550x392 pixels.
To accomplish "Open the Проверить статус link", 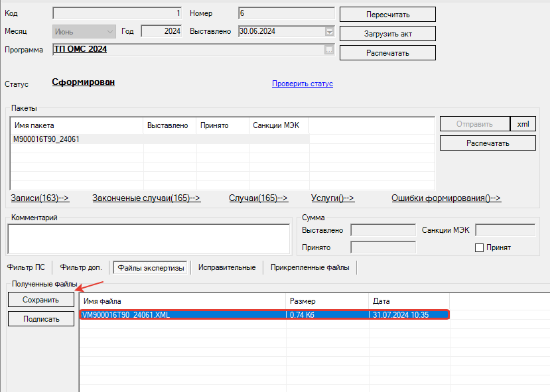I will (x=302, y=84).
